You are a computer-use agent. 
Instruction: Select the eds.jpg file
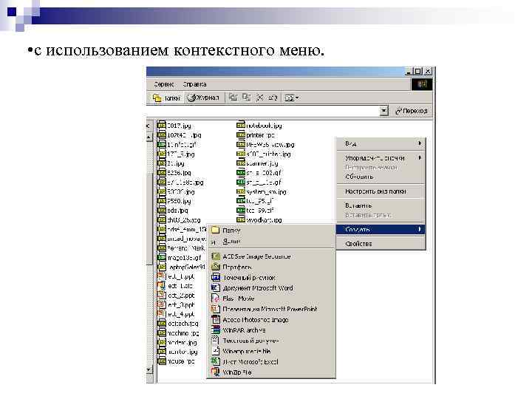173,211
